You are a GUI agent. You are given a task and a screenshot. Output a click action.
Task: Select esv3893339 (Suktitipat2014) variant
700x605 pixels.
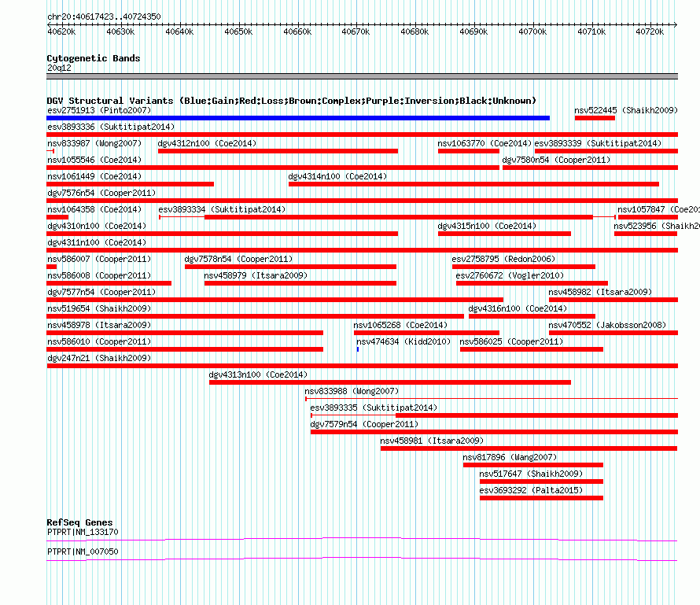tap(598, 143)
